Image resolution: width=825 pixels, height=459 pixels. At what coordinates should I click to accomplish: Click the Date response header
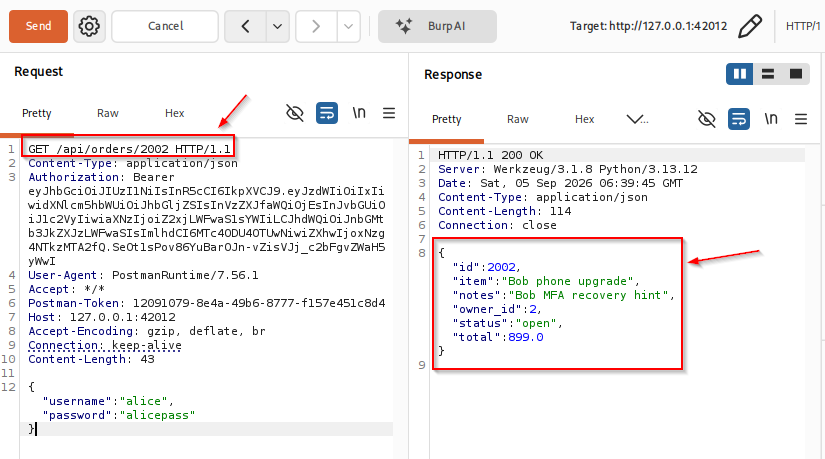560,183
